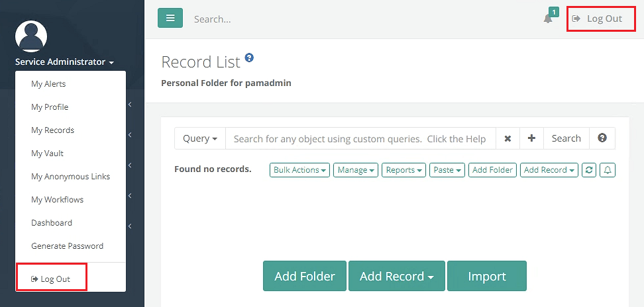Refresh the record list

click(588, 170)
